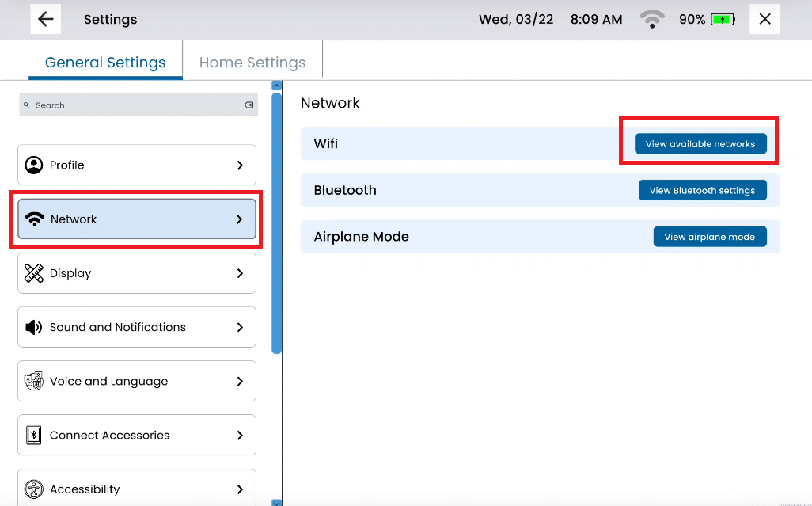Click the Connect Accessories Bluetooth icon

pyautogui.click(x=34, y=435)
